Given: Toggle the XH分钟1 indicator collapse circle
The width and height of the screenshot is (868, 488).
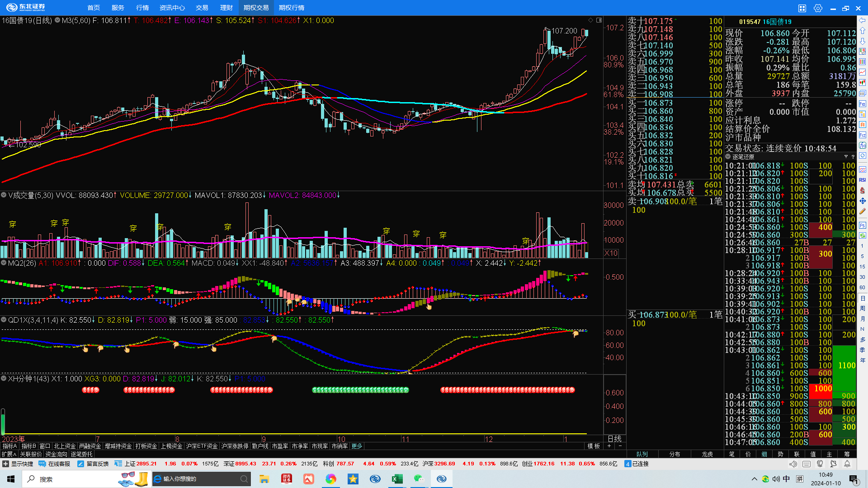Looking at the screenshot, I should tap(4, 379).
